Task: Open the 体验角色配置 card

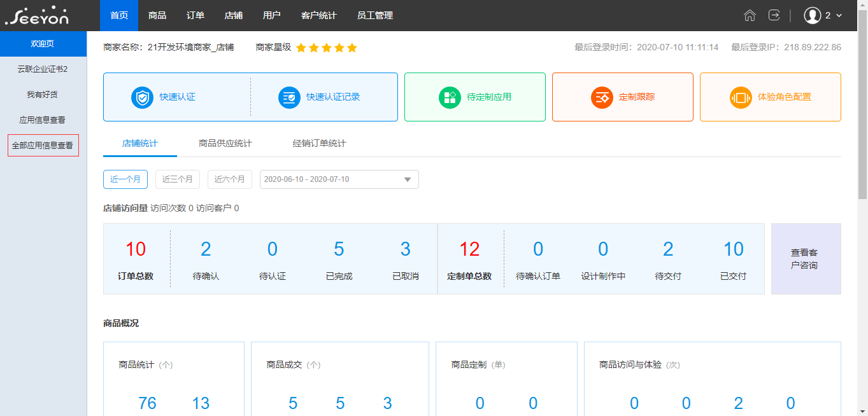Action: (x=771, y=97)
